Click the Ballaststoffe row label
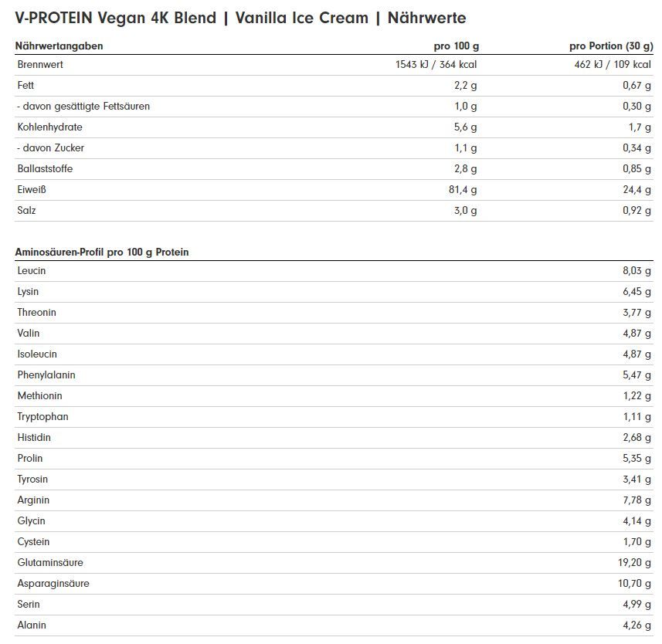 point(45,169)
